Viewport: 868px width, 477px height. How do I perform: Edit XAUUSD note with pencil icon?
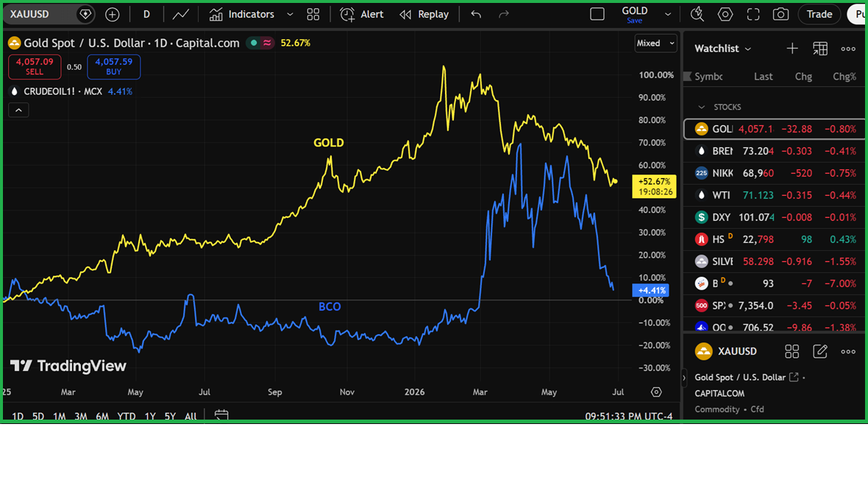point(820,351)
